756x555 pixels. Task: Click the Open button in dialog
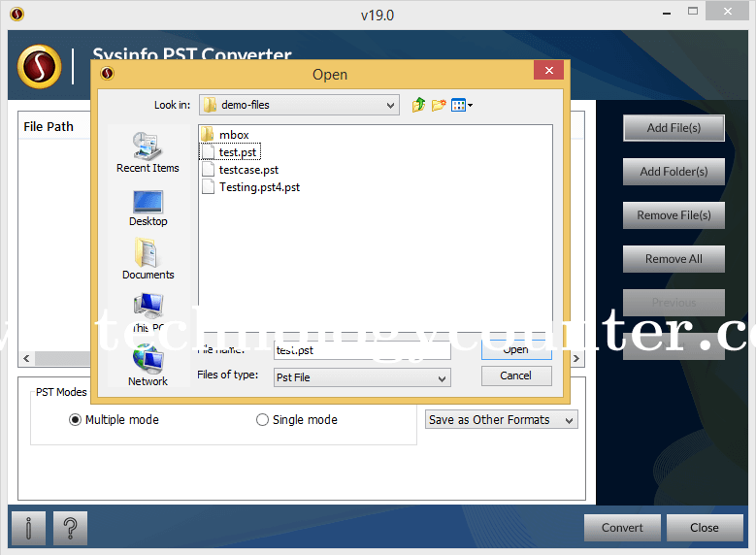516,349
